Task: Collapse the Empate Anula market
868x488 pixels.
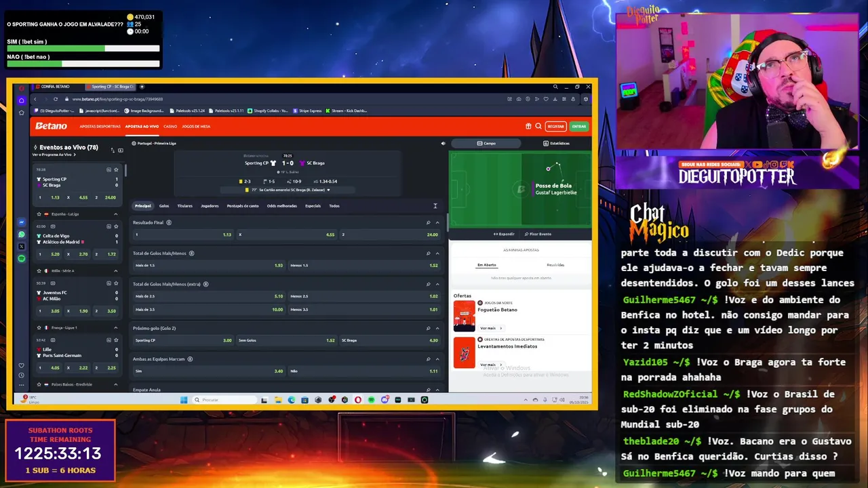Action: (x=437, y=390)
